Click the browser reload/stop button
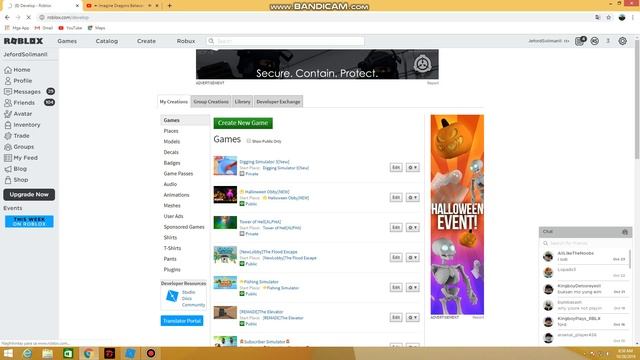Screen dimensions: 640x360 pyautogui.click(x=28, y=17)
